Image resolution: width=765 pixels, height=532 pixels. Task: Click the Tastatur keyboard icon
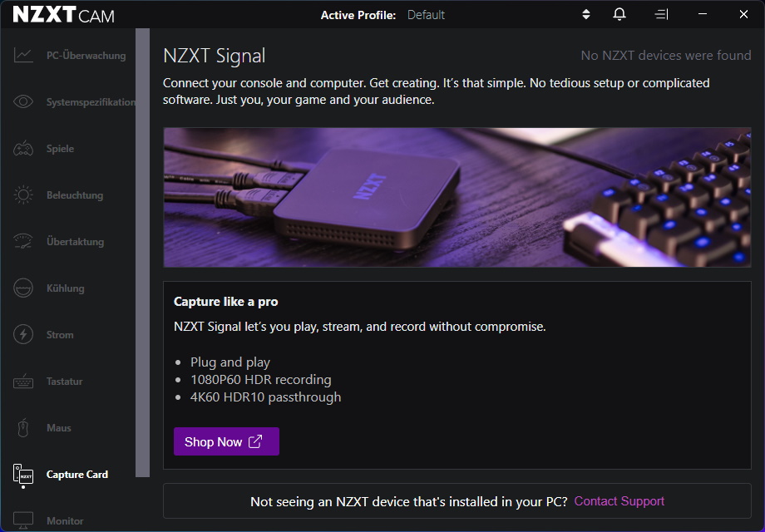pyautogui.click(x=25, y=381)
